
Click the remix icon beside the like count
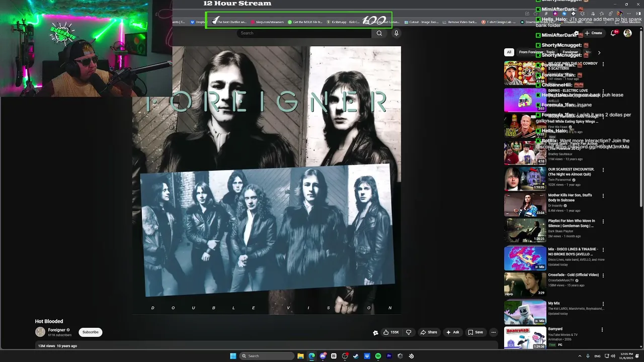[375, 332]
